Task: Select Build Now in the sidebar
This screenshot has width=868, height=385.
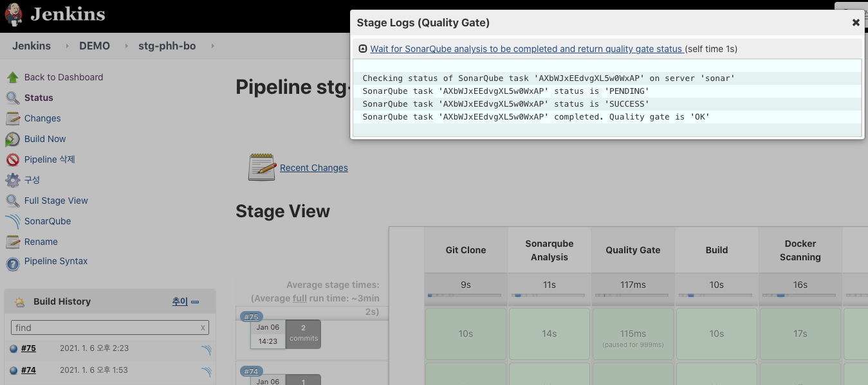Action: [x=45, y=139]
